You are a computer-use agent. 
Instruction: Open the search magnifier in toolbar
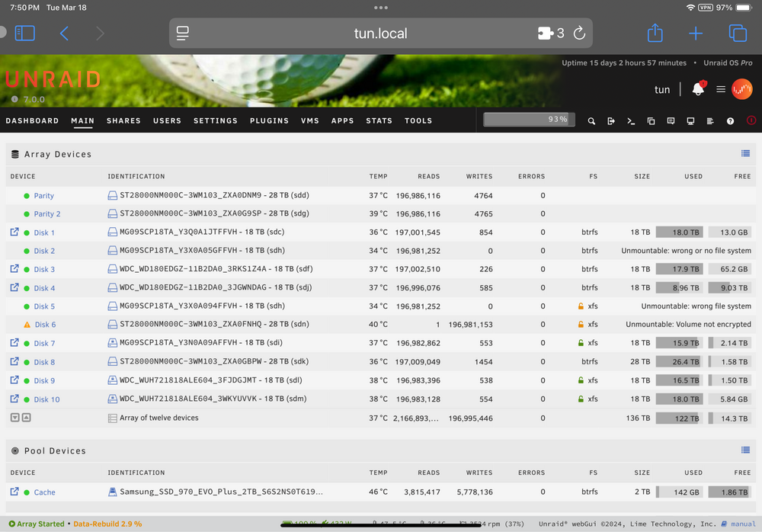click(x=591, y=121)
